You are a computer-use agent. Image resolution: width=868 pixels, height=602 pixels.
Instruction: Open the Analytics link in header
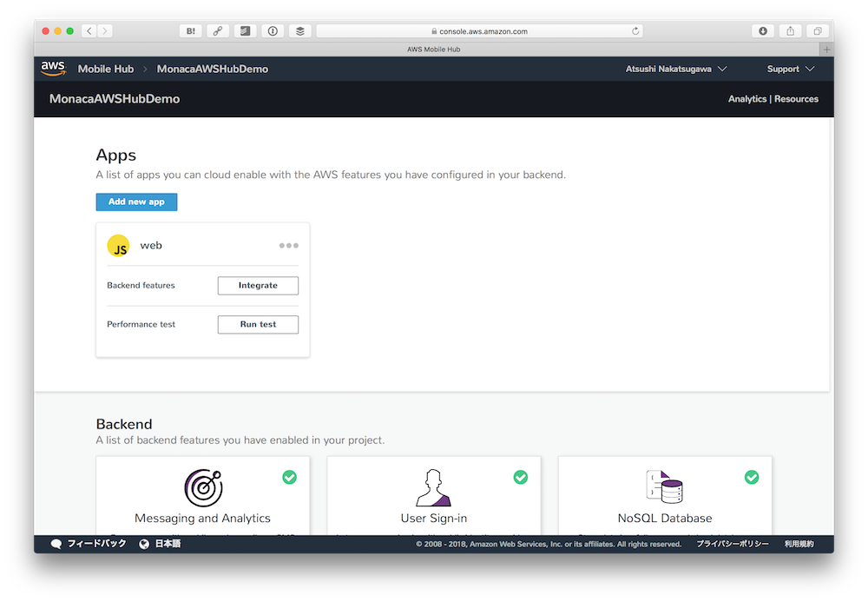[x=747, y=98]
